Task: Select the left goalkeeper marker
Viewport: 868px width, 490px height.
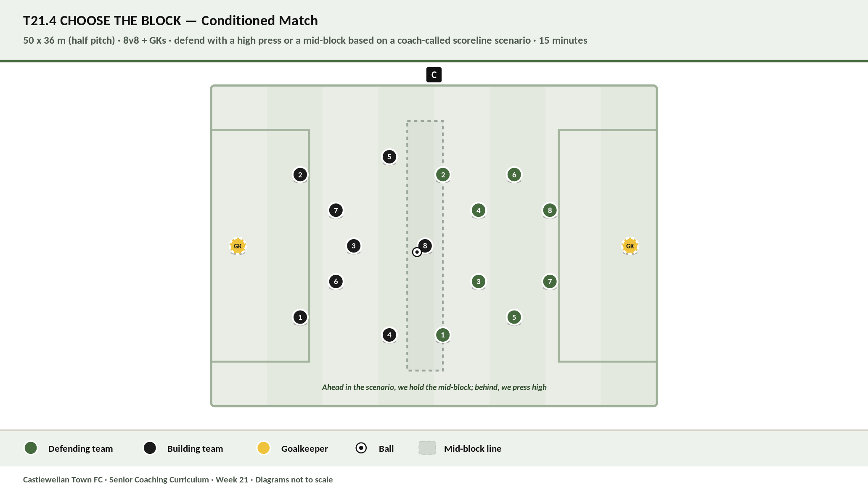Action: coord(238,246)
